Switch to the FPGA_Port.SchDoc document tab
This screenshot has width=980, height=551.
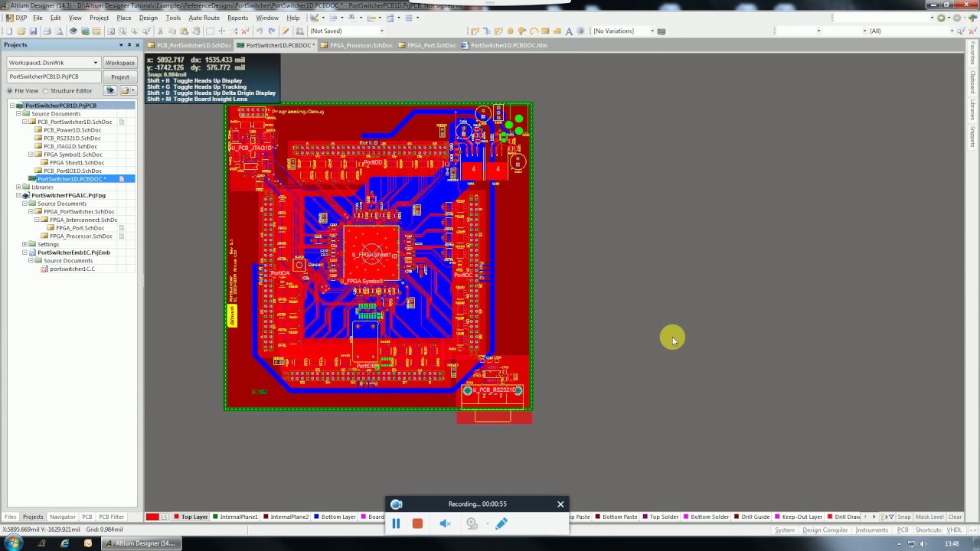pos(429,45)
